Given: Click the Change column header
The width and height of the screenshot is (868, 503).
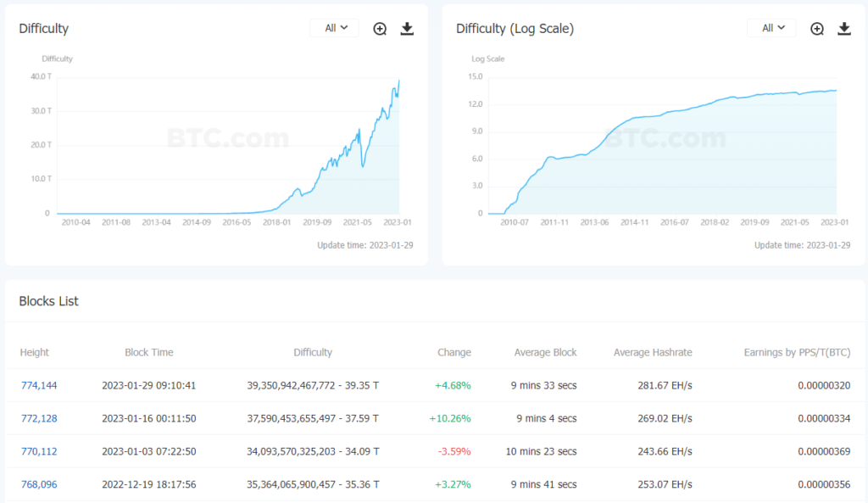Looking at the screenshot, I should 454,352.
